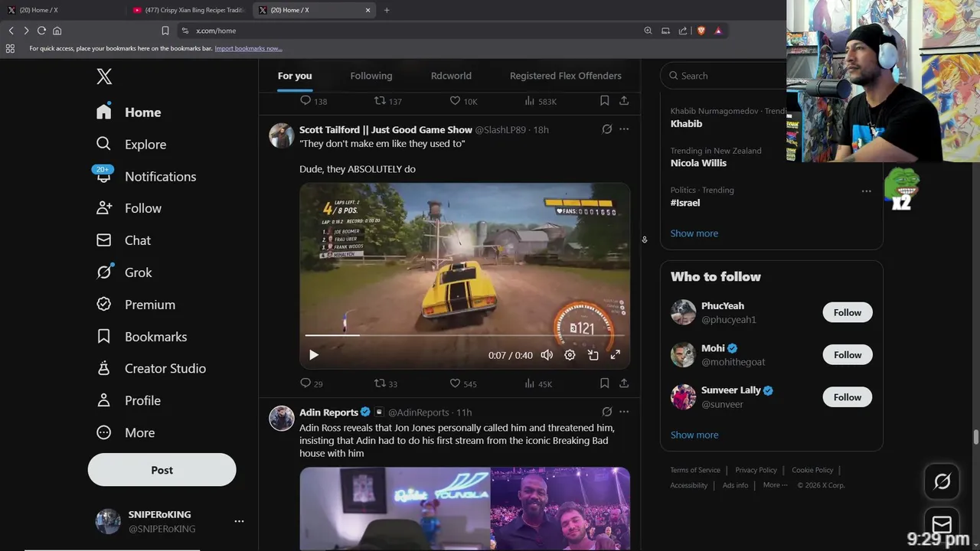Open SNIPERoKING account options menu
This screenshot has width=980, height=551.
tap(239, 521)
